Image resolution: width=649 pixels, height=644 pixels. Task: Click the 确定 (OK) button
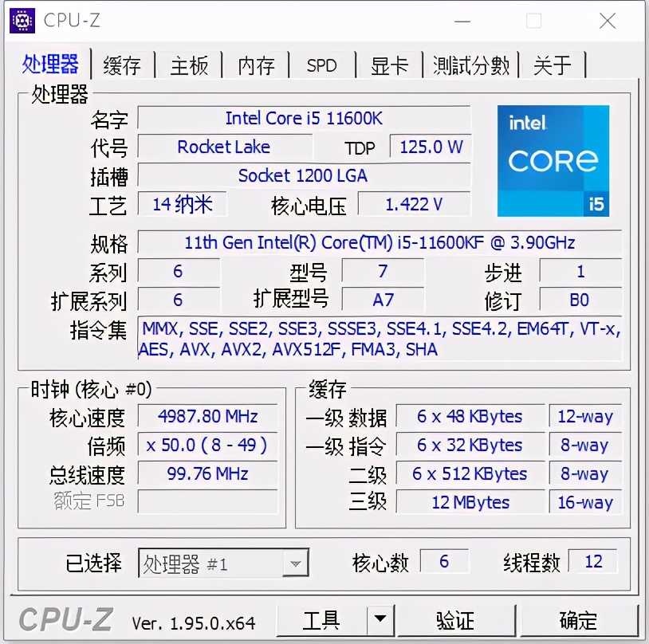[x=577, y=620]
